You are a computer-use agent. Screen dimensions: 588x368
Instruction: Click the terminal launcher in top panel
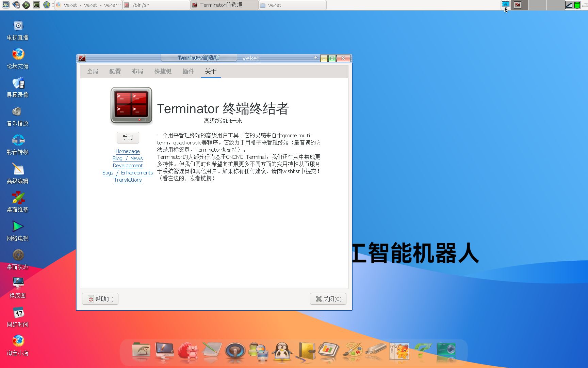(36, 5)
